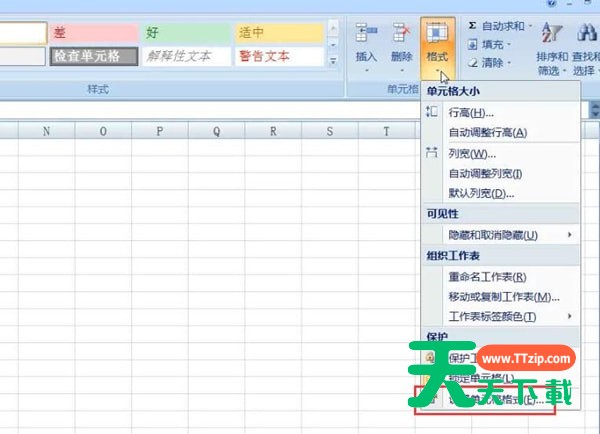The width and height of the screenshot is (600, 434).
Task: Click the column width icon beside 列宽(W)
Action: pyautogui.click(x=432, y=153)
